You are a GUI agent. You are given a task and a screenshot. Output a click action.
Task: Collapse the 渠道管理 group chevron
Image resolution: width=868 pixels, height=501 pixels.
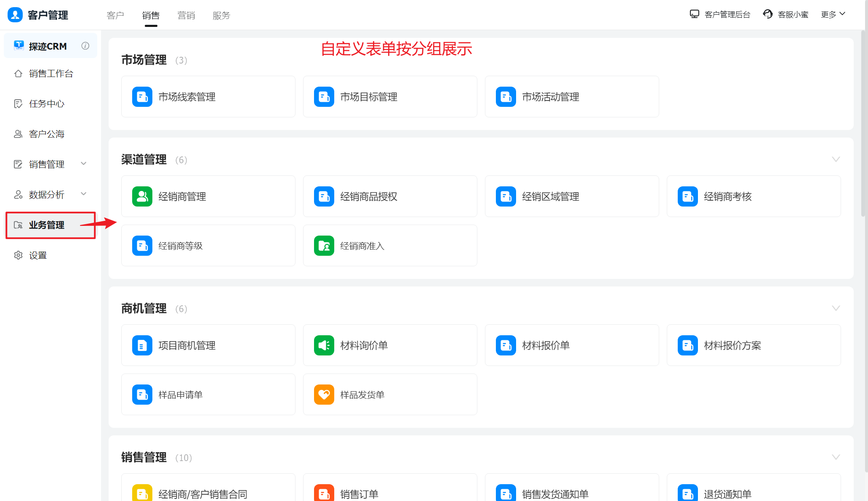pyautogui.click(x=836, y=159)
